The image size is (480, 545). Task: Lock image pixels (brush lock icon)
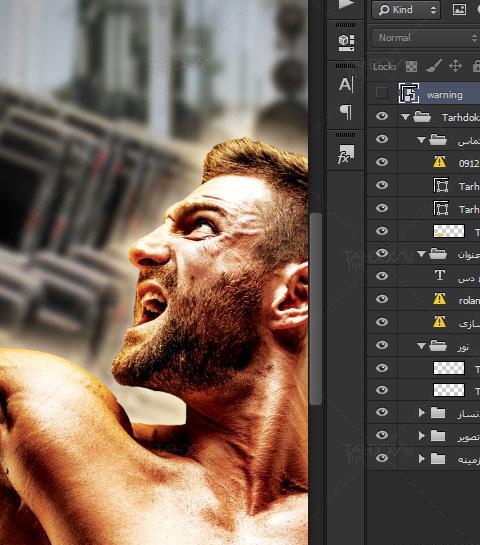[x=433, y=66]
